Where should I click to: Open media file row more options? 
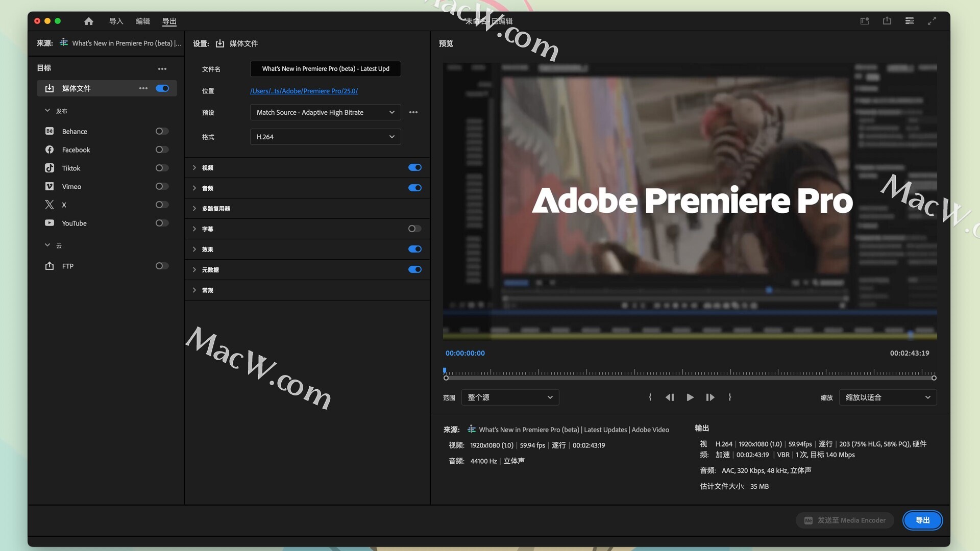tap(143, 88)
